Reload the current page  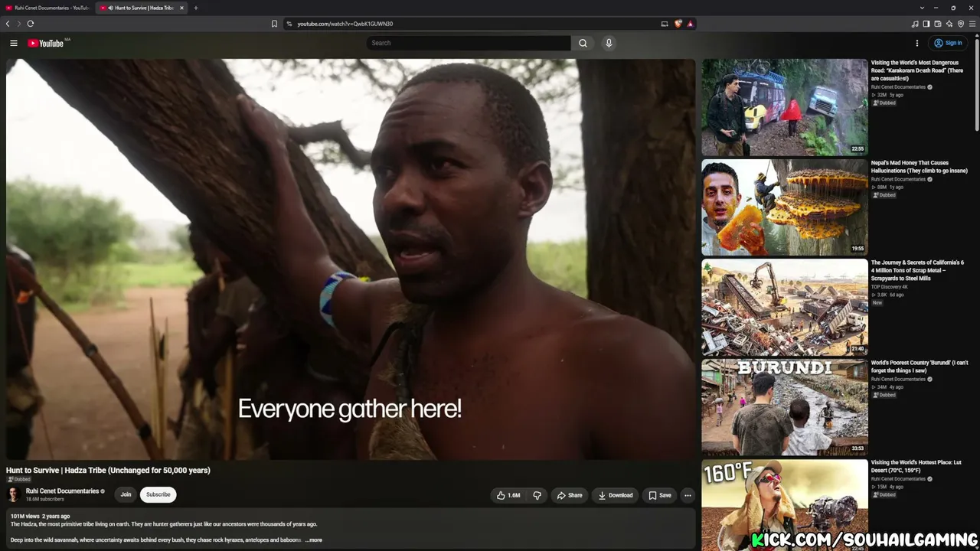click(31, 24)
